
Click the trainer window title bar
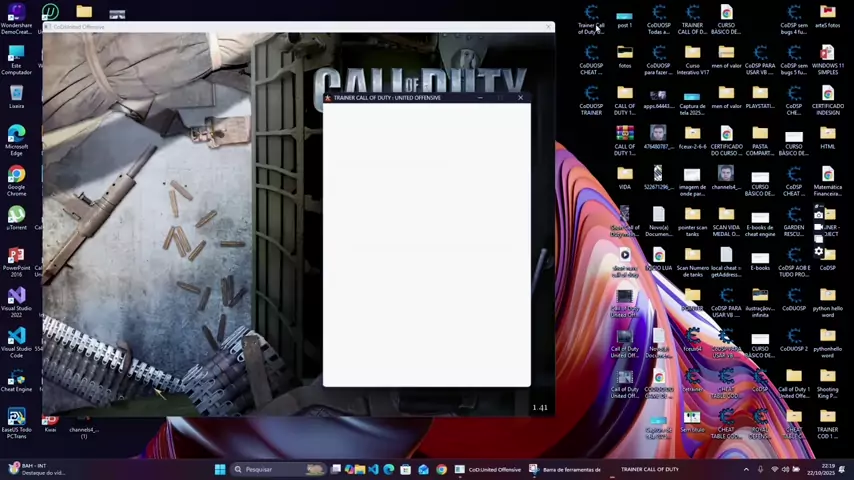click(x=400, y=98)
